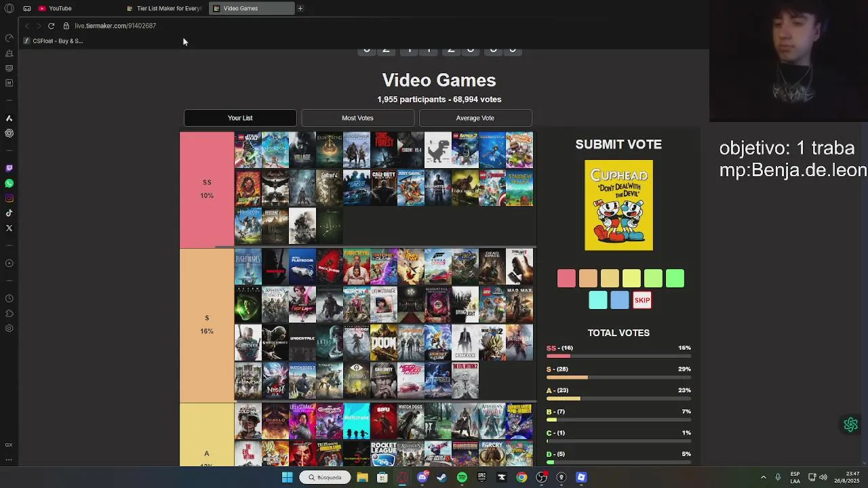The width and height of the screenshot is (868, 488).
Task: Click the Rocket League thumbnail
Action: click(x=383, y=453)
